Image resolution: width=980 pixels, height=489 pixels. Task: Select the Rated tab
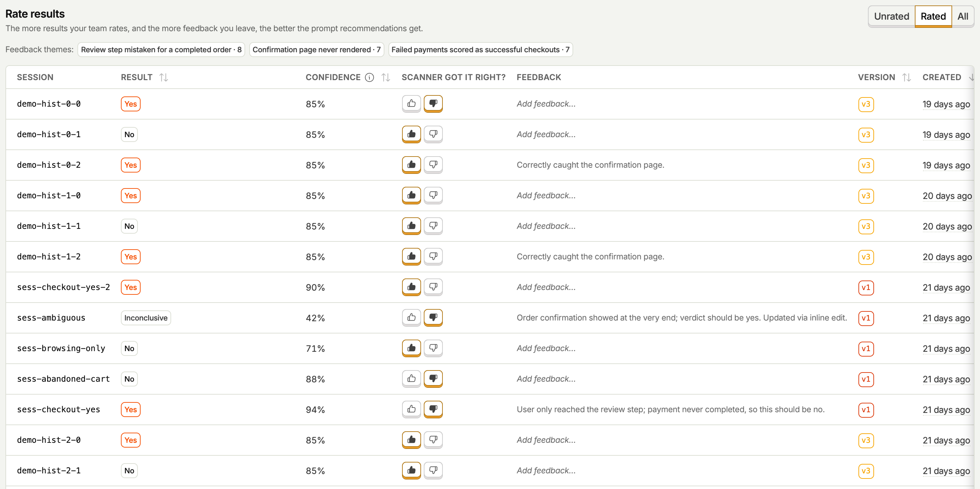(933, 16)
